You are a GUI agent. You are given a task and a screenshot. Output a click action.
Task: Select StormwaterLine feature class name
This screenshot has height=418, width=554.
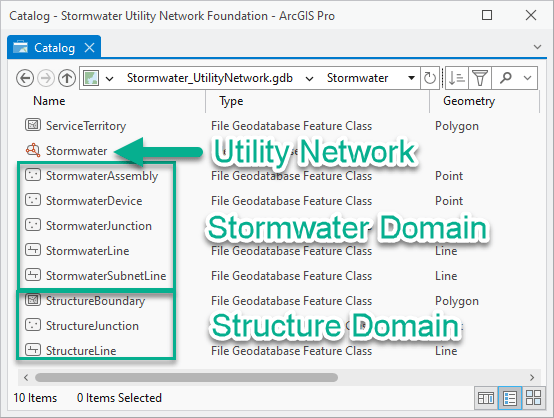(88, 251)
